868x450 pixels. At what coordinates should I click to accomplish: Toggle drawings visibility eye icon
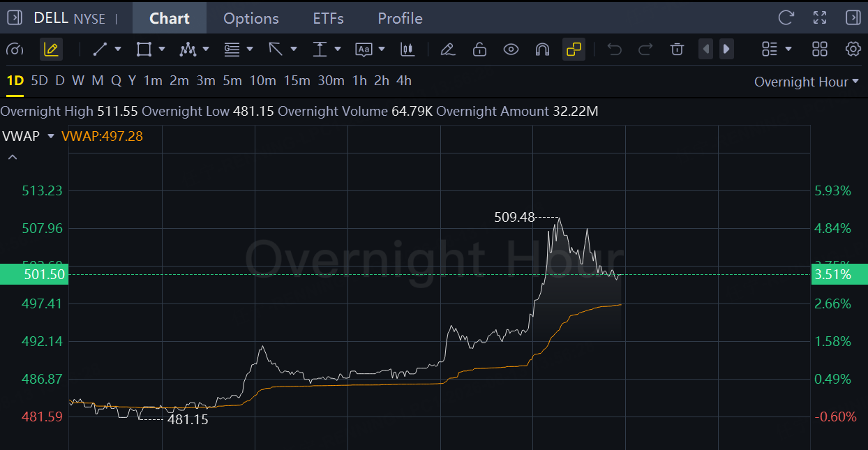(x=511, y=50)
